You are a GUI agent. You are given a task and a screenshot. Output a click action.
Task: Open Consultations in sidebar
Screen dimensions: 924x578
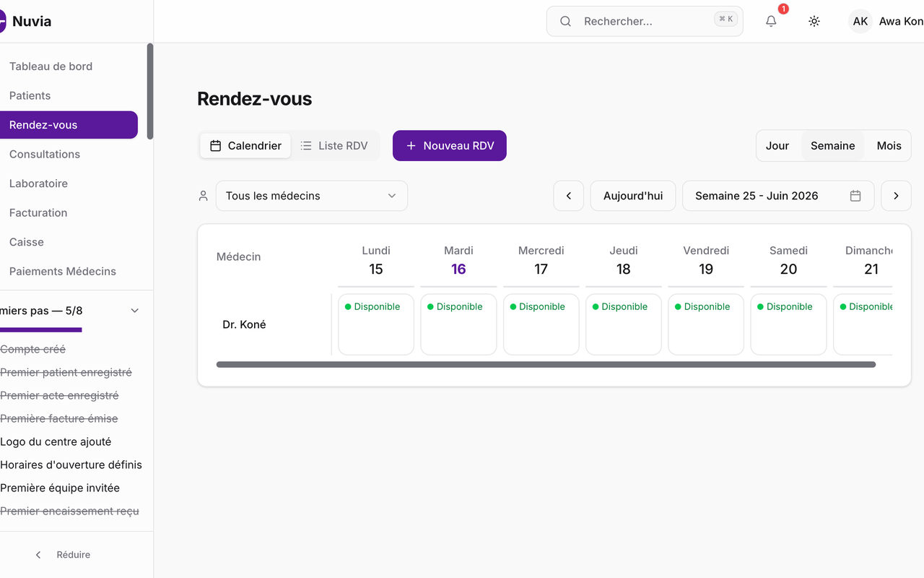coord(69,154)
